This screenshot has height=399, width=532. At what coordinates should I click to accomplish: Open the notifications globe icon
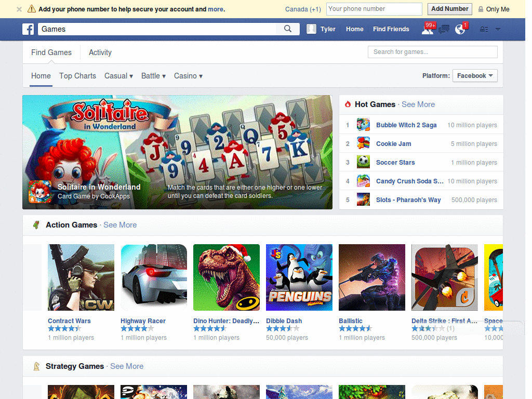460,29
